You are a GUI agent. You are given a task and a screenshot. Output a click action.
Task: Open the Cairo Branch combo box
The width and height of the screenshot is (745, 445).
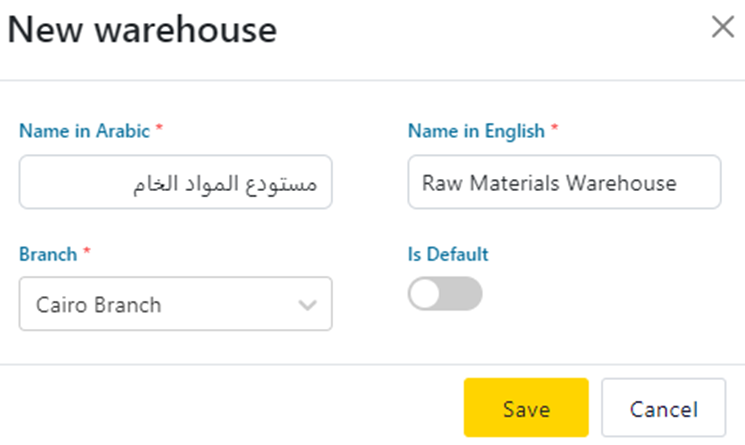175,304
